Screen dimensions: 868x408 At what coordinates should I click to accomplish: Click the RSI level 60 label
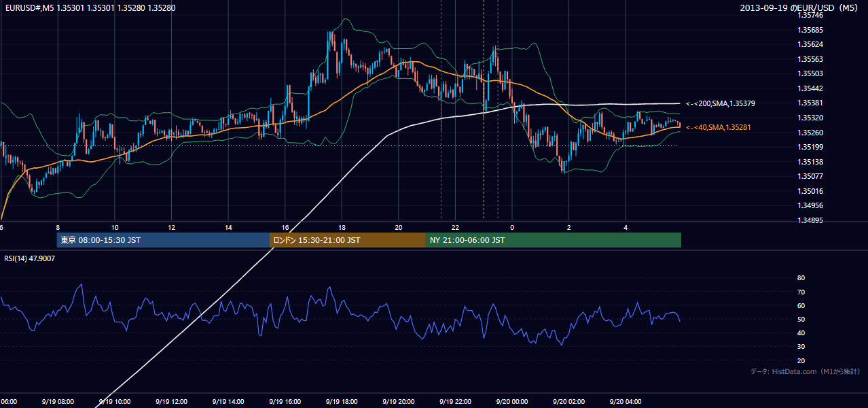801,305
